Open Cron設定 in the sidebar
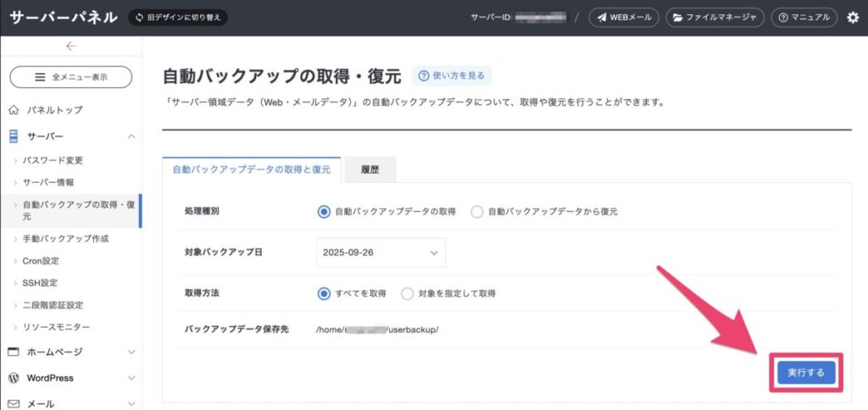Image resolution: width=868 pixels, height=410 pixels. click(x=41, y=261)
